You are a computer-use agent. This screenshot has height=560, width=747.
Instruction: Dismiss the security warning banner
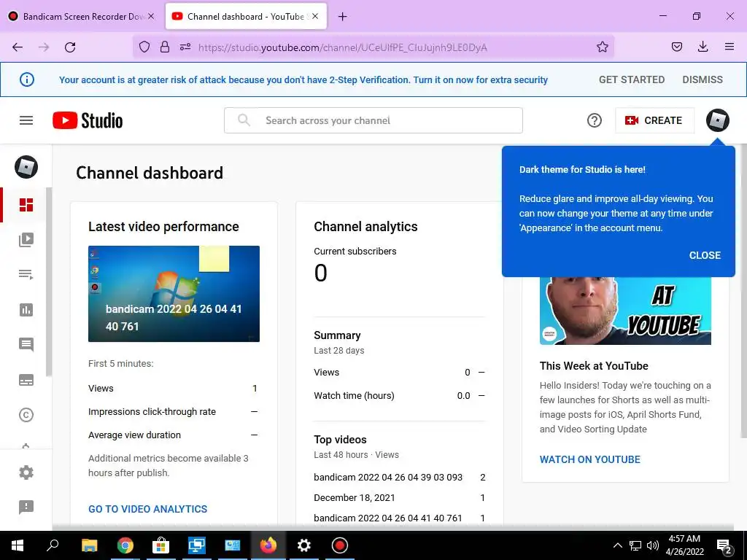703,79
